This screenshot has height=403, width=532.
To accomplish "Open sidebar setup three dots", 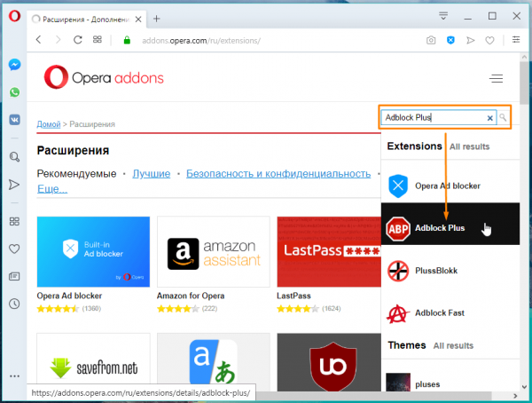I will (14, 376).
